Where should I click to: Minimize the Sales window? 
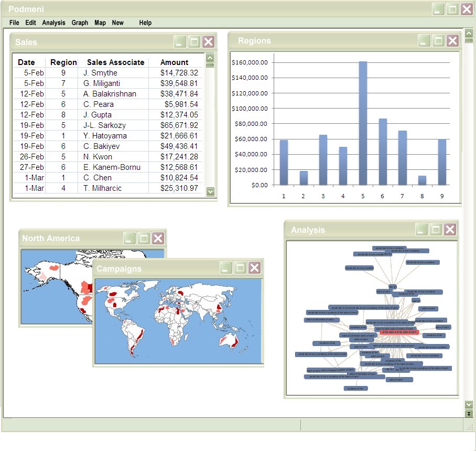point(180,42)
